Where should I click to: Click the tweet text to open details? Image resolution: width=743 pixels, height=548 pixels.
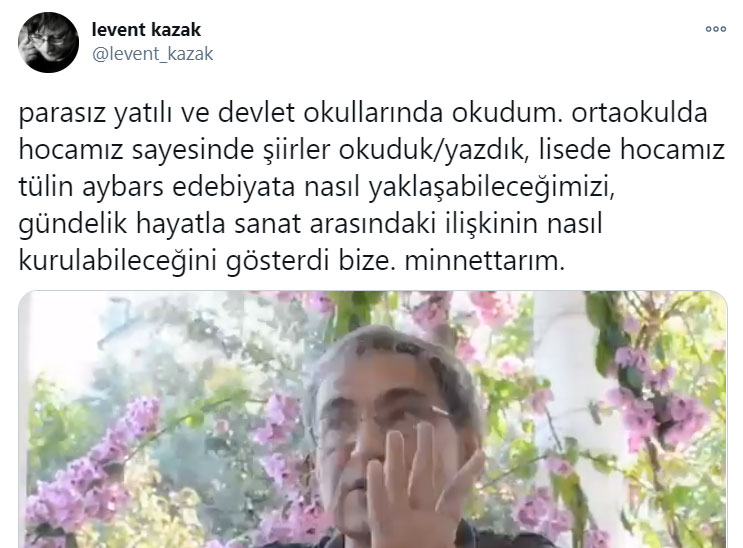click(372, 187)
